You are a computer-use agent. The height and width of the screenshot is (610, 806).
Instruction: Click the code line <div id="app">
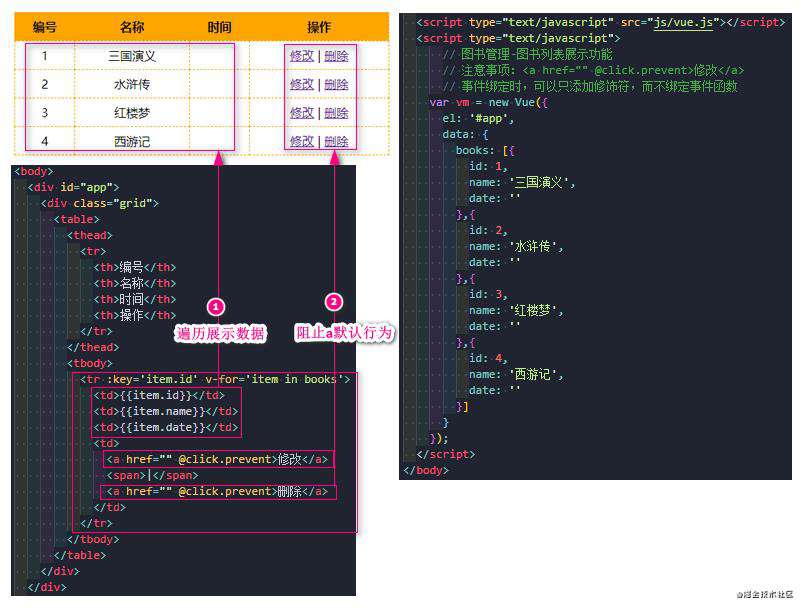(x=74, y=187)
